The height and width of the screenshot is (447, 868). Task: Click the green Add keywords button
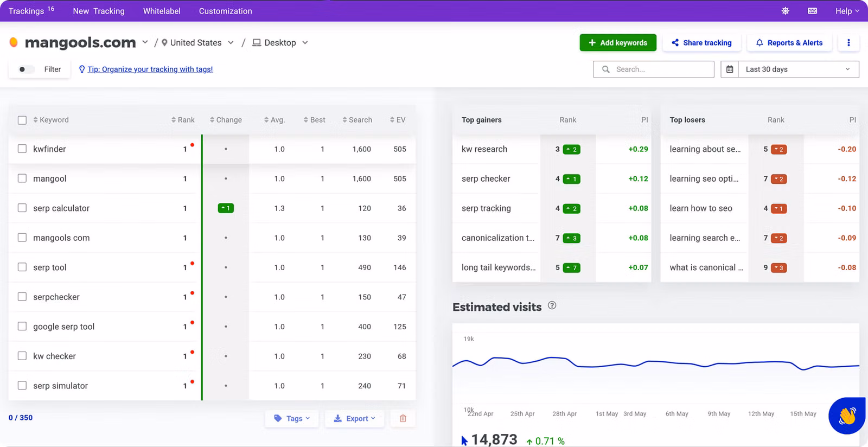pyautogui.click(x=618, y=43)
